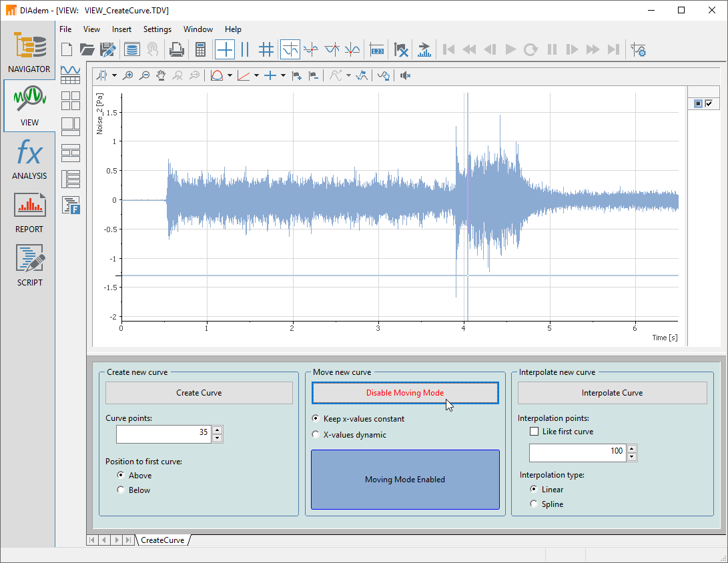Click the print icon in toolbar
The image size is (728, 563).
pos(176,49)
